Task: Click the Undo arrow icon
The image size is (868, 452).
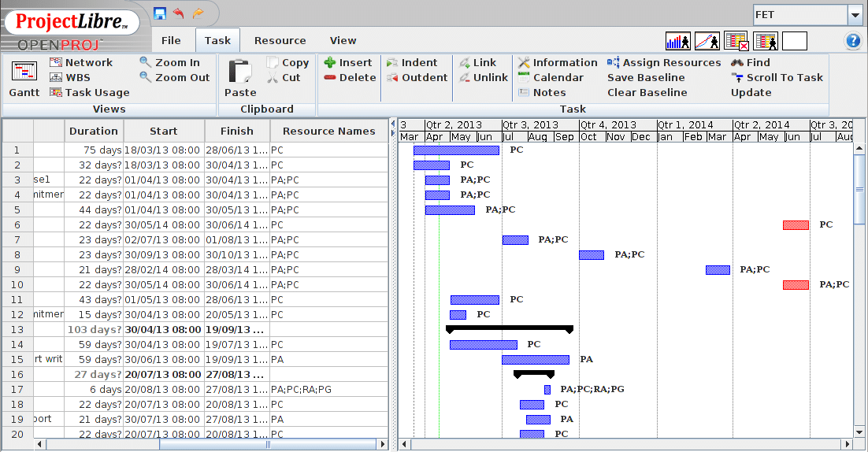Action: point(179,13)
